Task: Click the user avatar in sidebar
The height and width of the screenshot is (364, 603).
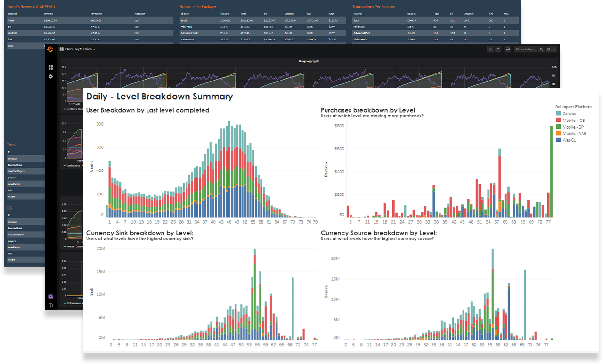Action: click(51, 296)
